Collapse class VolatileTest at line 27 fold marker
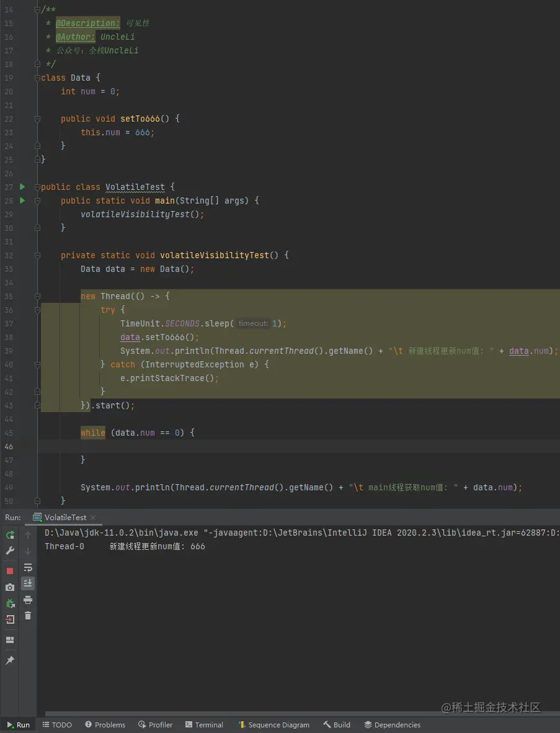The height and width of the screenshot is (733, 560). point(37,187)
